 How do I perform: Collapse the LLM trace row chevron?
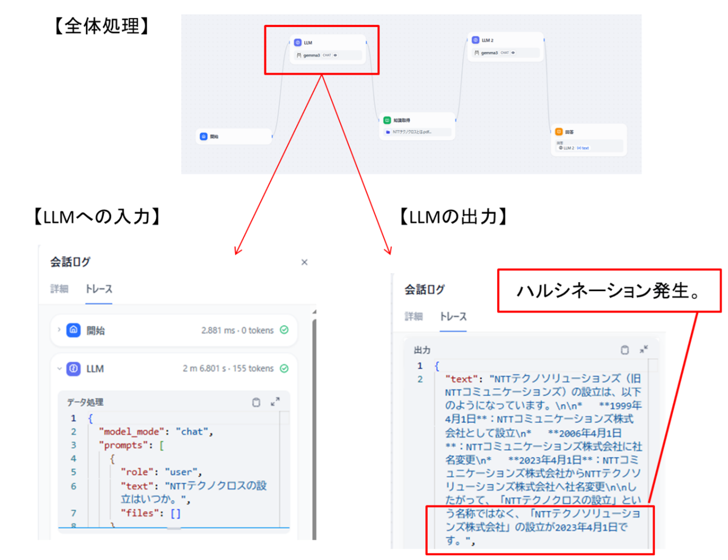(x=59, y=369)
